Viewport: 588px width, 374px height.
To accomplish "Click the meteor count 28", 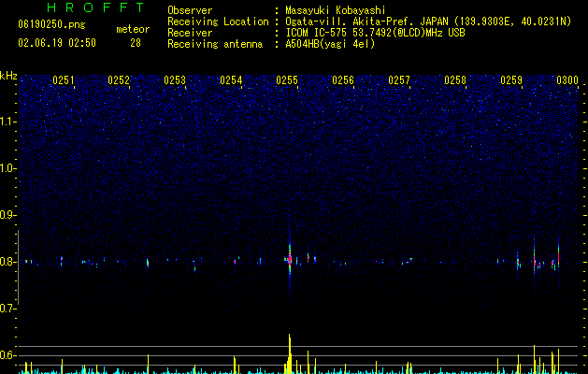I will tap(136, 43).
